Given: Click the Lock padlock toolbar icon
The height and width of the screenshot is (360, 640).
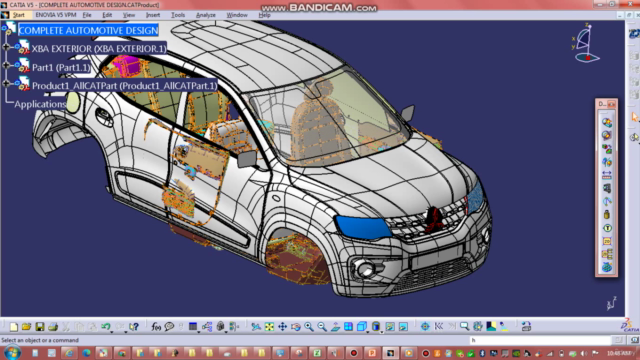Looking at the screenshot, I should pos(220,327).
